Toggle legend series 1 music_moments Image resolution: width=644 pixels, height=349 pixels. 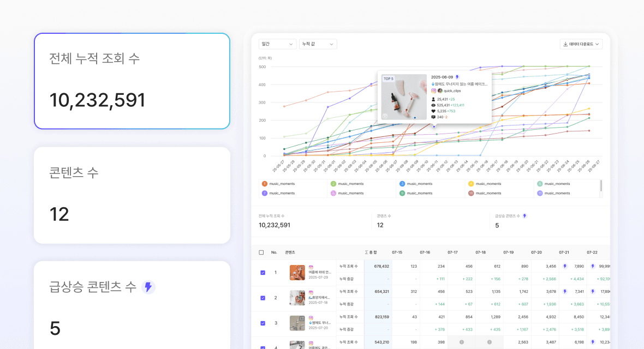coord(278,184)
